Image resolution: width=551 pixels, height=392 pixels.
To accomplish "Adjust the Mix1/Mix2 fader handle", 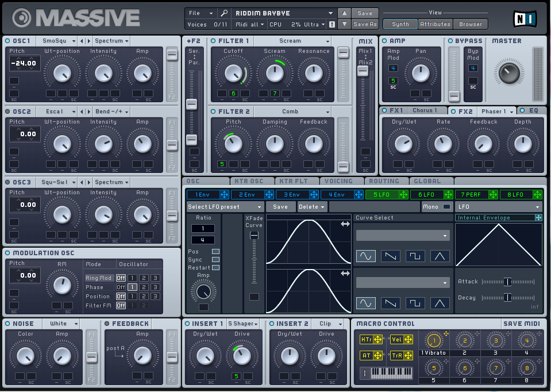I will tap(363, 71).
